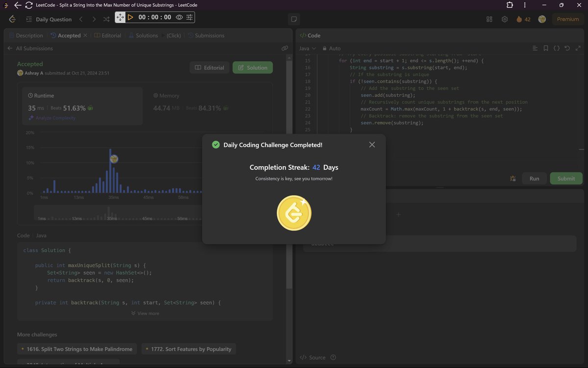
Task: Click the gold LeetCoin in the popup
Action: (294, 213)
